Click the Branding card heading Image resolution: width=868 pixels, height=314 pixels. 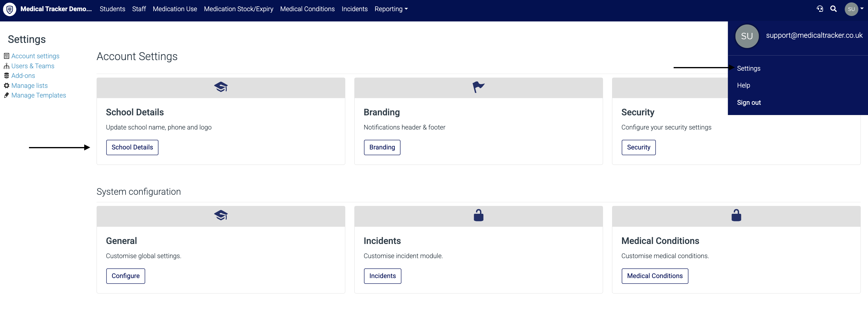click(381, 112)
